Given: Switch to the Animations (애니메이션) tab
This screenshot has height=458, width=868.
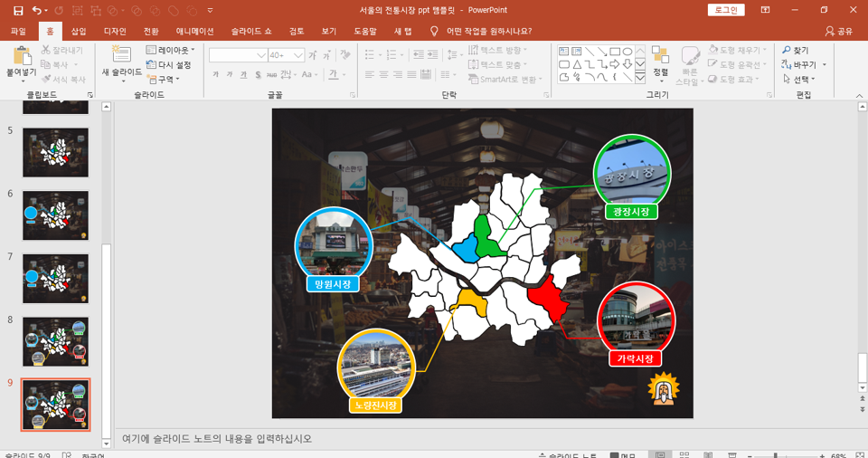Looking at the screenshot, I should pos(195,31).
